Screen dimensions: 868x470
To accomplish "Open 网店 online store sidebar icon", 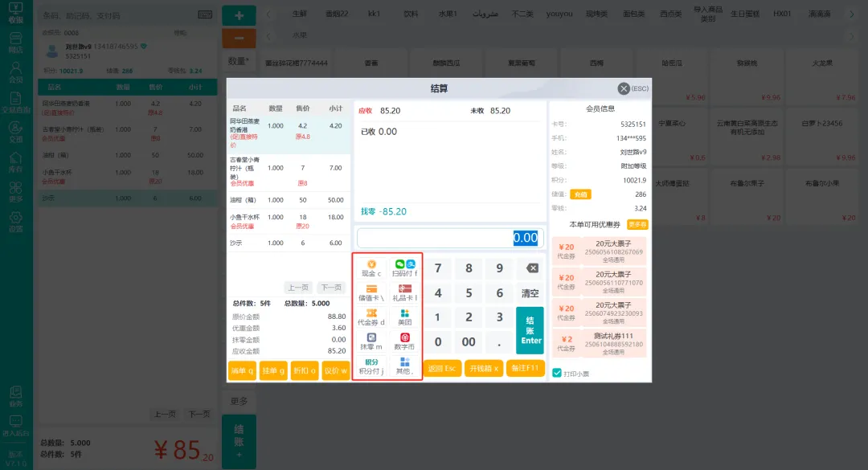I will [16, 43].
